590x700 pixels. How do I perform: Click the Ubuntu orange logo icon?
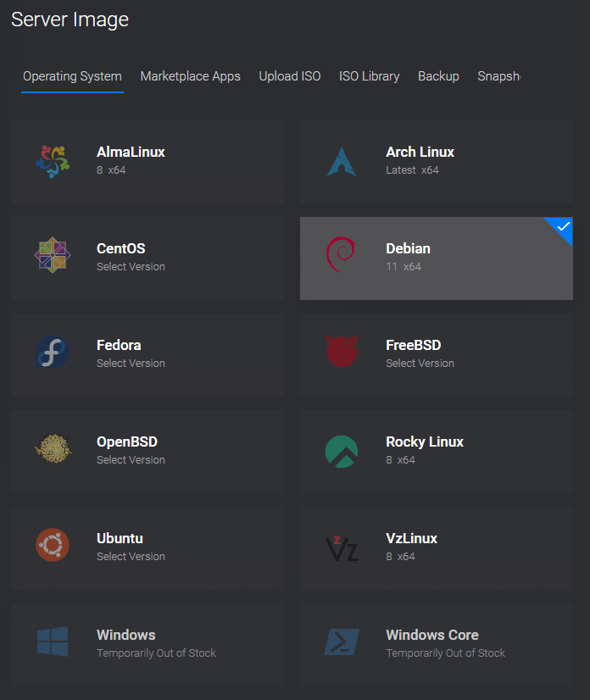click(52, 547)
